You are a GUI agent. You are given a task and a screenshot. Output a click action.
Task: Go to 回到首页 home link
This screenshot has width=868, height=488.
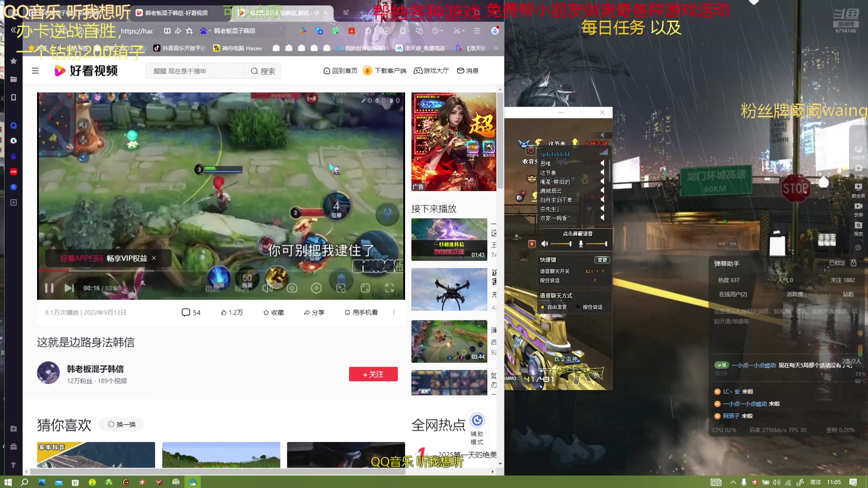(x=340, y=70)
